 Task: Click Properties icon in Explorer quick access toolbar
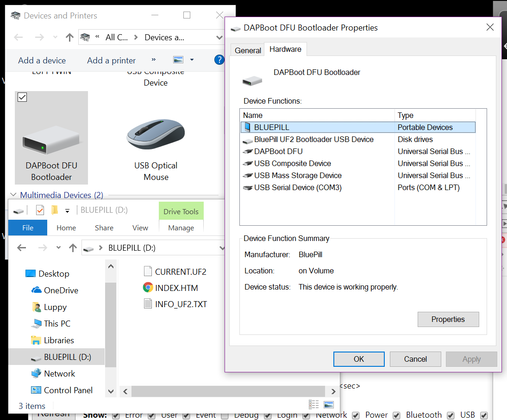(x=40, y=210)
